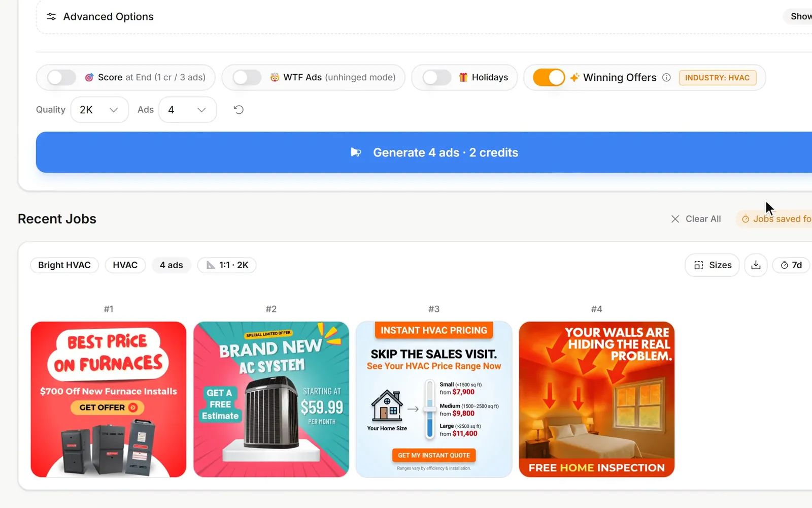
Task: Click the X icon beside Clear All
Action: pyautogui.click(x=675, y=219)
